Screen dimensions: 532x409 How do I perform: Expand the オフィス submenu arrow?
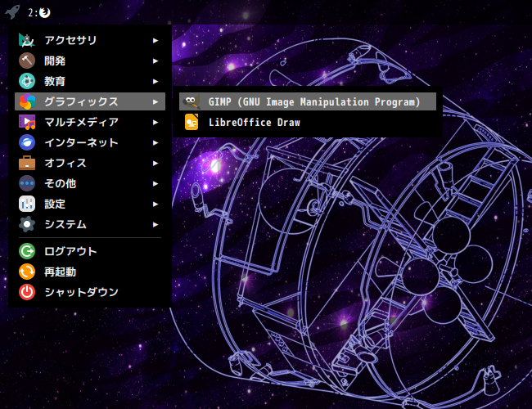pyautogui.click(x=156, y=163)
